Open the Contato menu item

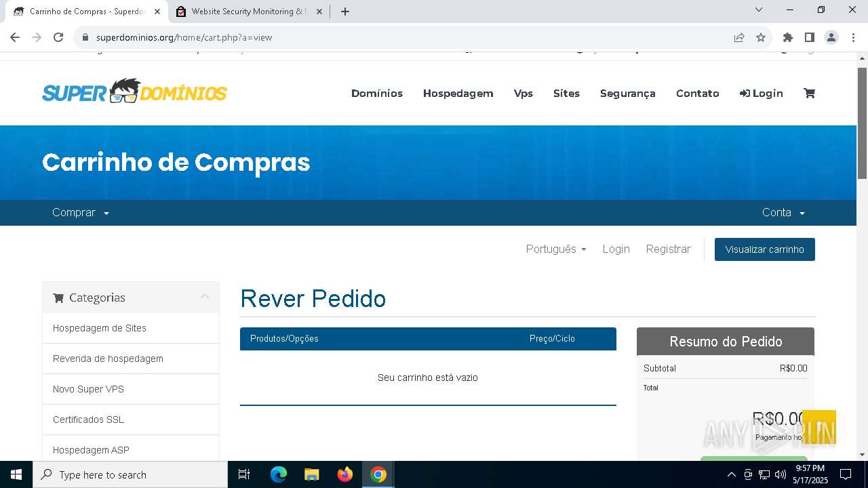pos(698,94)
